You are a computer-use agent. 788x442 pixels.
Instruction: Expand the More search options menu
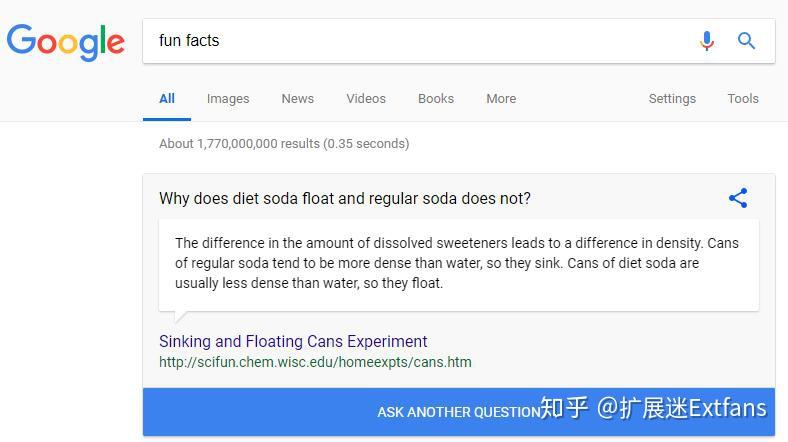(x=501, y=99)
